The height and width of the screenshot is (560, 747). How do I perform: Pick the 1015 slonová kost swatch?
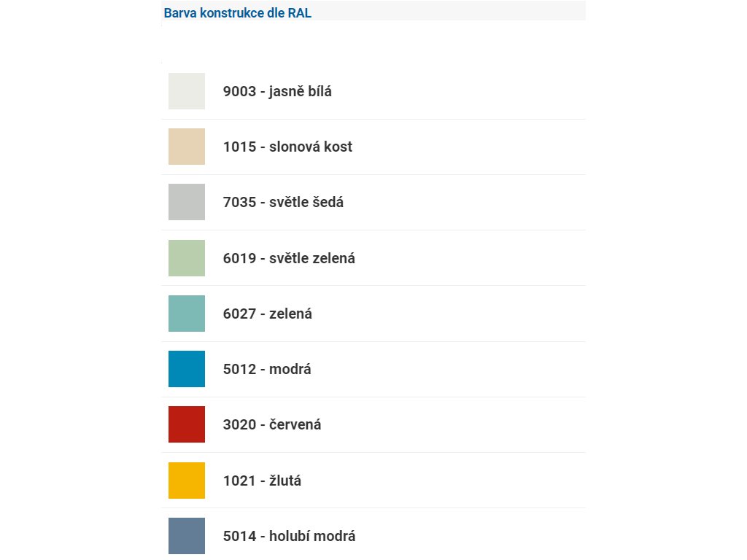187,147
